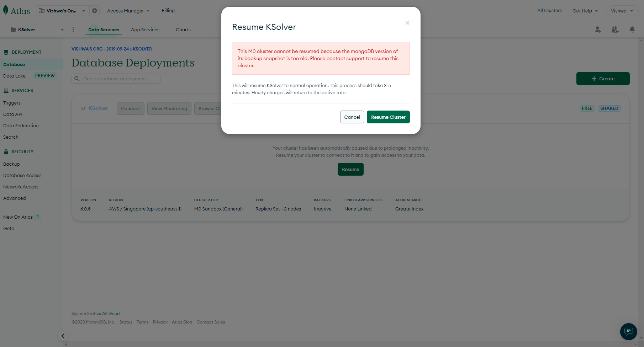Confirm with the Resume Cluster button
The height and width of the screenshot is (347, 644).
pyautogui.click(x=388, y=117)
